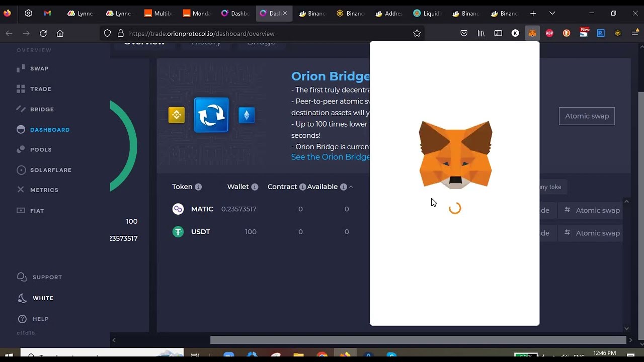Switch to the pinned Settings gear tab
The height and width of the screenshot is (362, 644).
(28, 13)
